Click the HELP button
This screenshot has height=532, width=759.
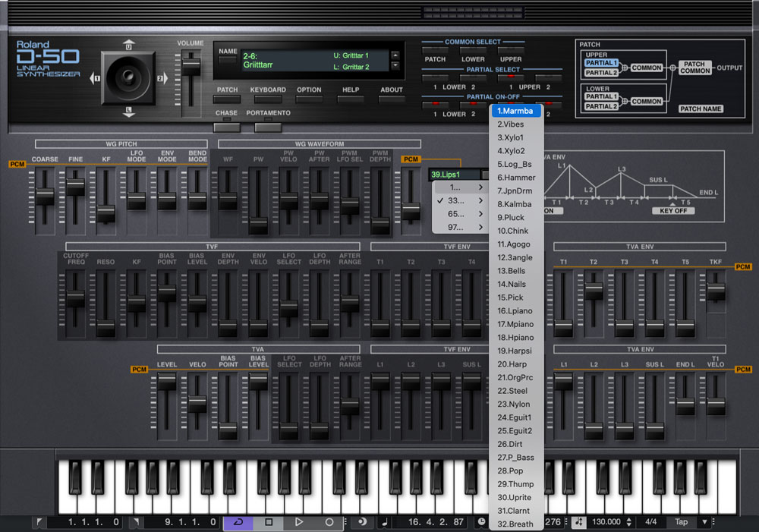coord(351,99)
